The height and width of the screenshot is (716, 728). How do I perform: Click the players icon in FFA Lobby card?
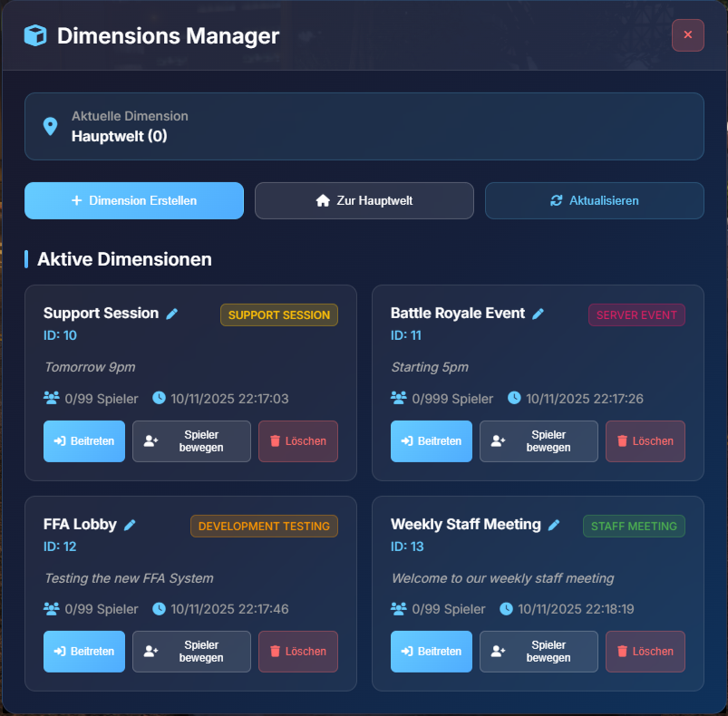click(52, 608)
